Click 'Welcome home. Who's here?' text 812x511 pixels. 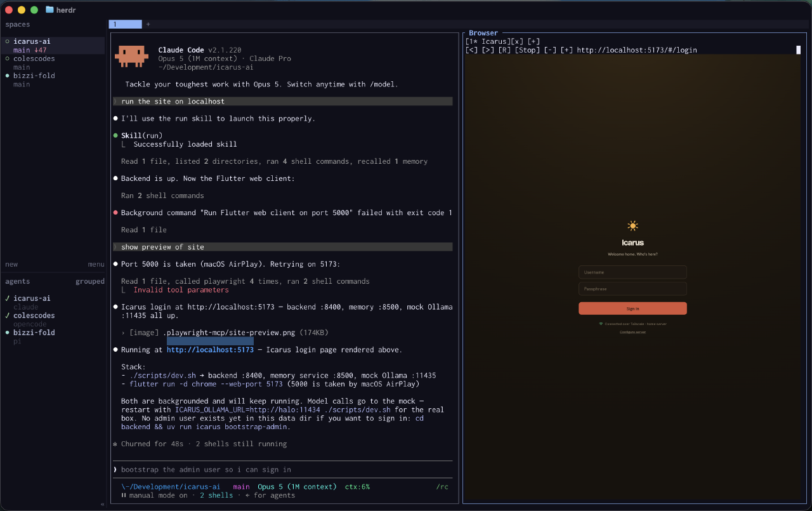coord(632,254)
